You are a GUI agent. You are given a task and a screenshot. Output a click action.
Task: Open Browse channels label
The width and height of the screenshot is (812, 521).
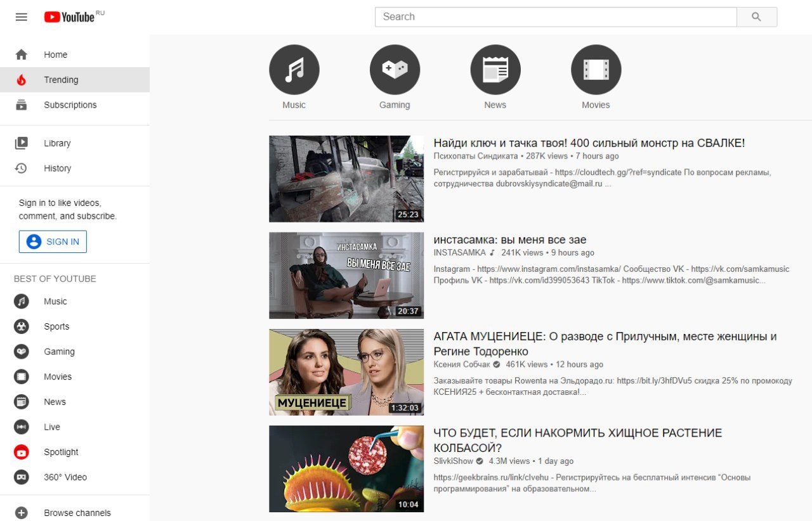(77, 513)
